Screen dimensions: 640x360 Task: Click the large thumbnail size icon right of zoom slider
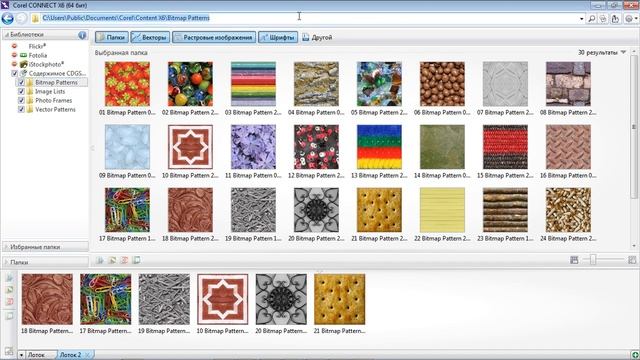click(632, 260)
